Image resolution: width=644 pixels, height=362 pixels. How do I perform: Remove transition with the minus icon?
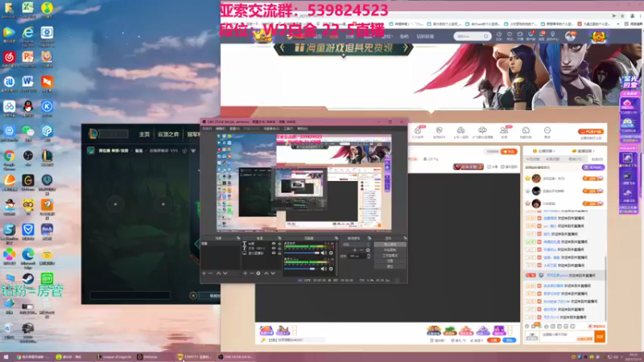361,250
